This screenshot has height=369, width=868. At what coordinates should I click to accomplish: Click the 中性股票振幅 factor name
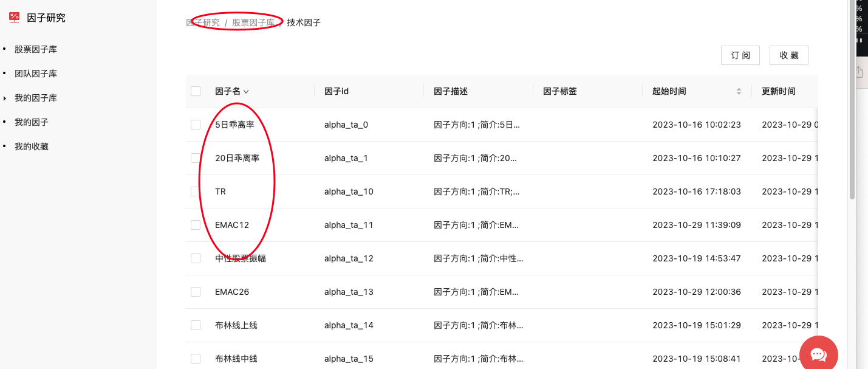[x=241, y=258]
